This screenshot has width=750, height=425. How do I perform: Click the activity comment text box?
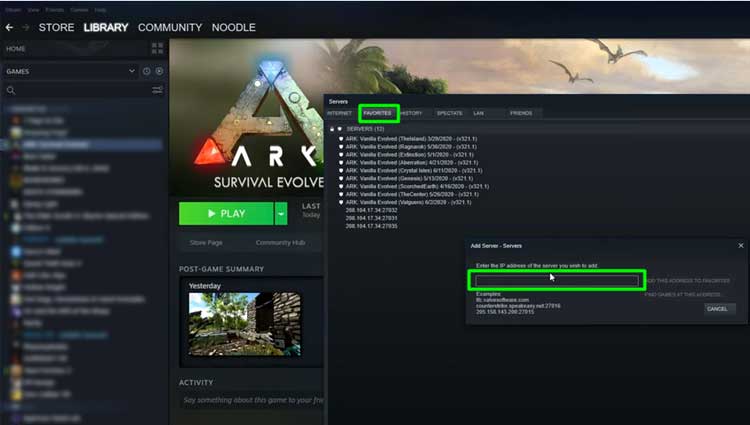[254, 400]
